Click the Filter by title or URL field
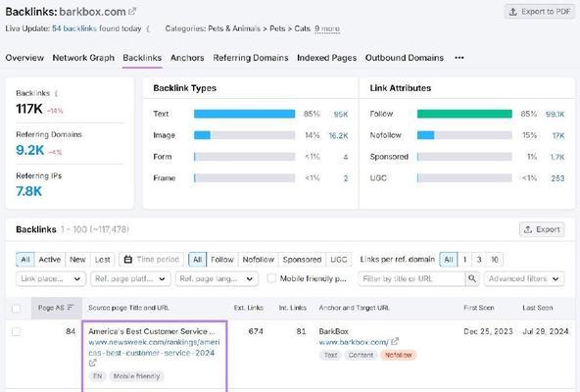The width and height of the screenshot is (580, 392). tap(411, 278)
